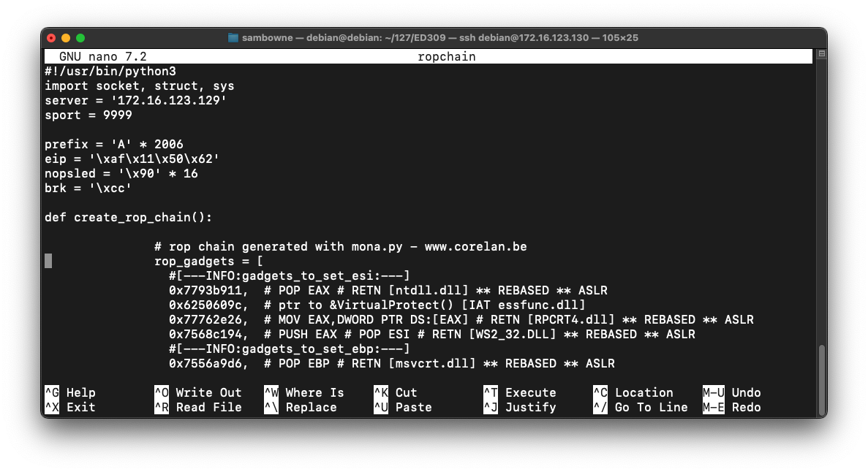This screenshot has height=472, width=868.
Task: Click the 'gadgets_to_set_esi' info comment
Action: tap(290, 275)
